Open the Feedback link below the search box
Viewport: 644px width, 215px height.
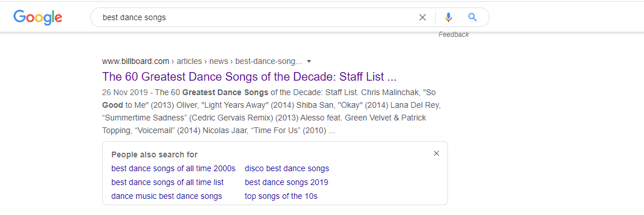tap(453, 35)
